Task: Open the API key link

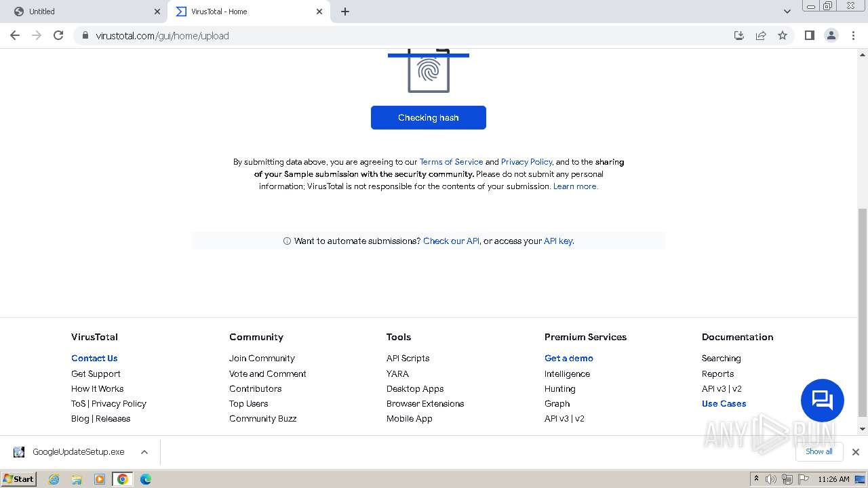Action: click(x=558, y=241)
